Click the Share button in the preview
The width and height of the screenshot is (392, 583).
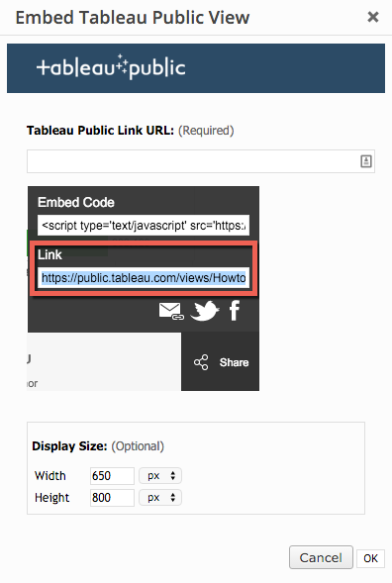pyautogui.click(x=221, y=362)
